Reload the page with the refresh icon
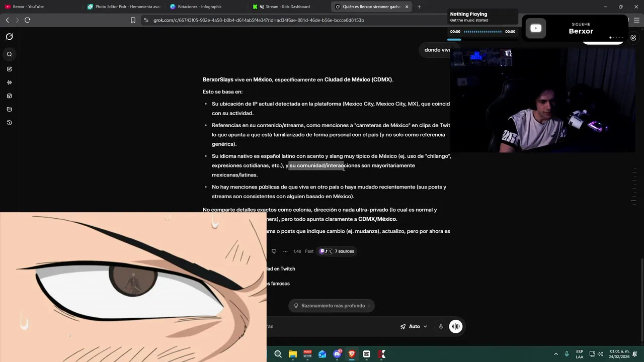644x362 pixels. pyautogui.click(x=27, y=20)
